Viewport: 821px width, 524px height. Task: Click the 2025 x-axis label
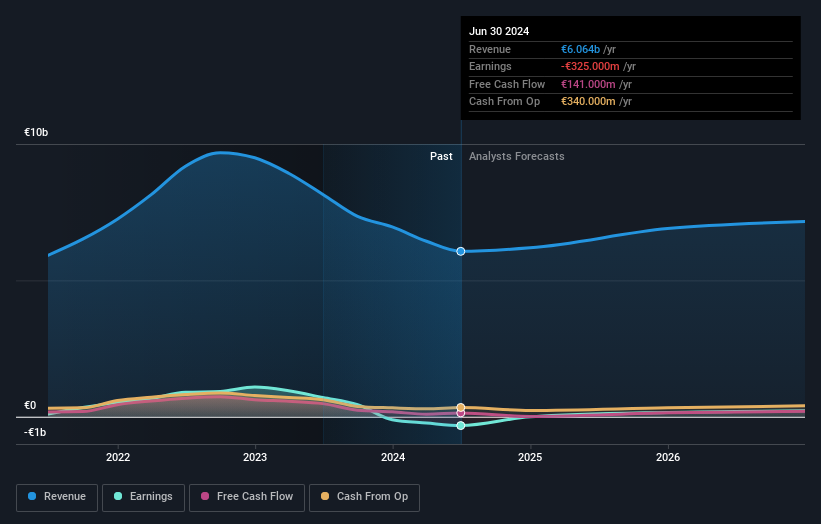click(530, 457)
